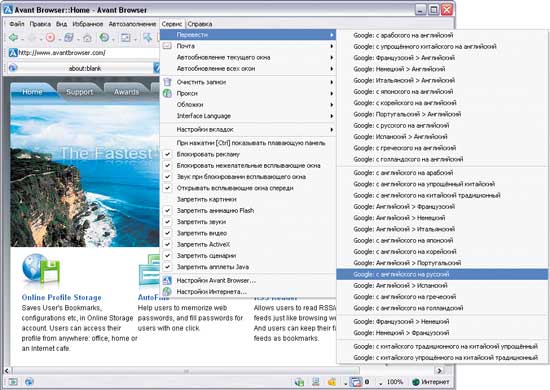
Task: Select Google: с русского на английский
Action: (x=442, y=125)
